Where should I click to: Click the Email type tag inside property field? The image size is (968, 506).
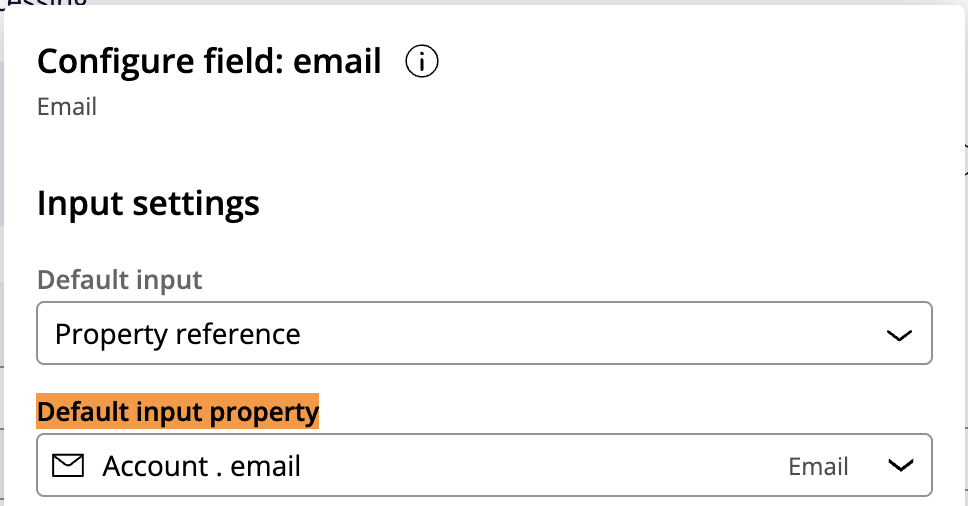[x=818, y=466]
